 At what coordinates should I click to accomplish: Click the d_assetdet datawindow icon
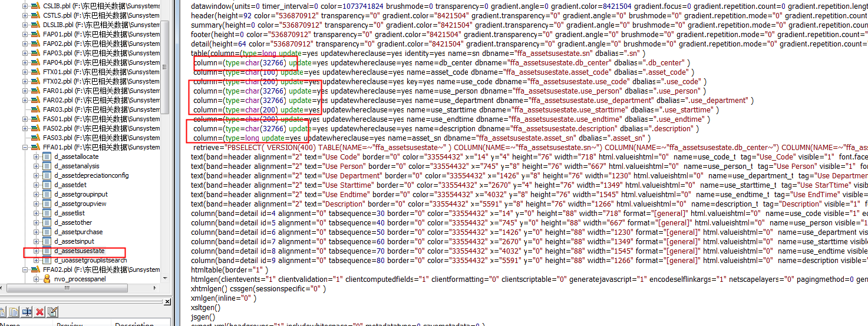point(47,185)
